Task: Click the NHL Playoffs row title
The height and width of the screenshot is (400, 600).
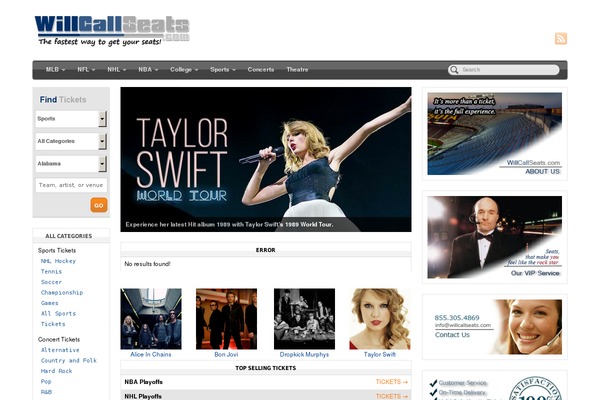Action: click(x=143, y=396)
